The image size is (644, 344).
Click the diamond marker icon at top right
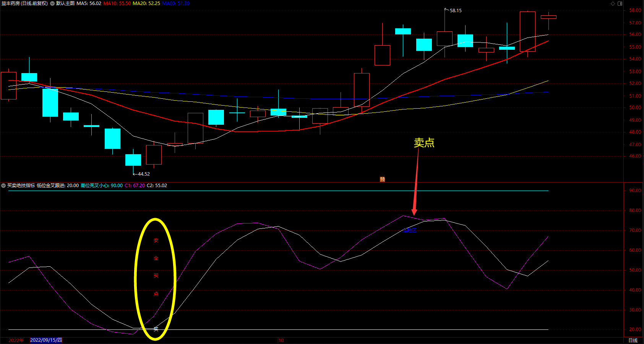coord(613,3)
